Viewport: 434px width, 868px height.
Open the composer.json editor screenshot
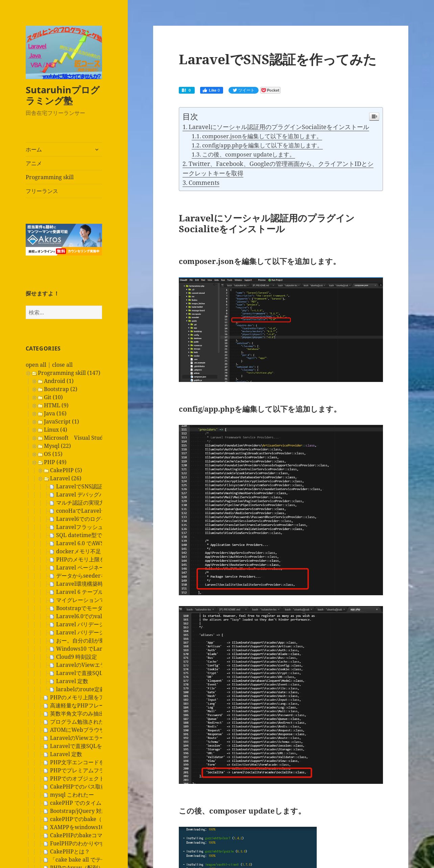[x=281, y=330]
